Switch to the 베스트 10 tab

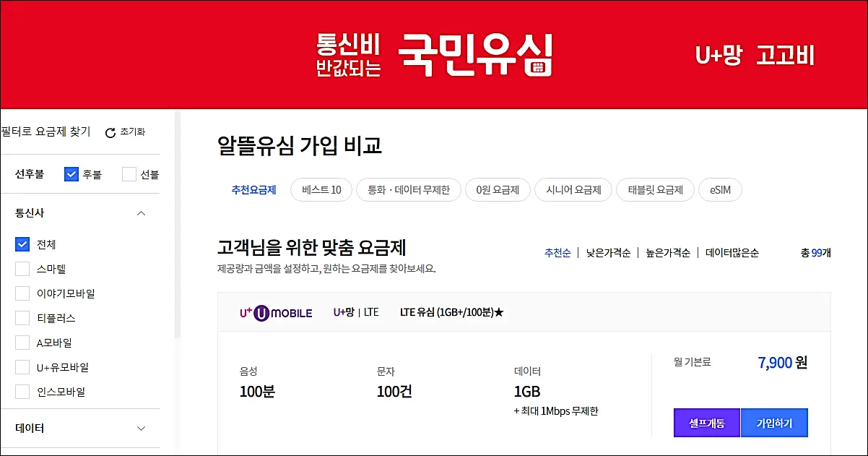(321, 189)
